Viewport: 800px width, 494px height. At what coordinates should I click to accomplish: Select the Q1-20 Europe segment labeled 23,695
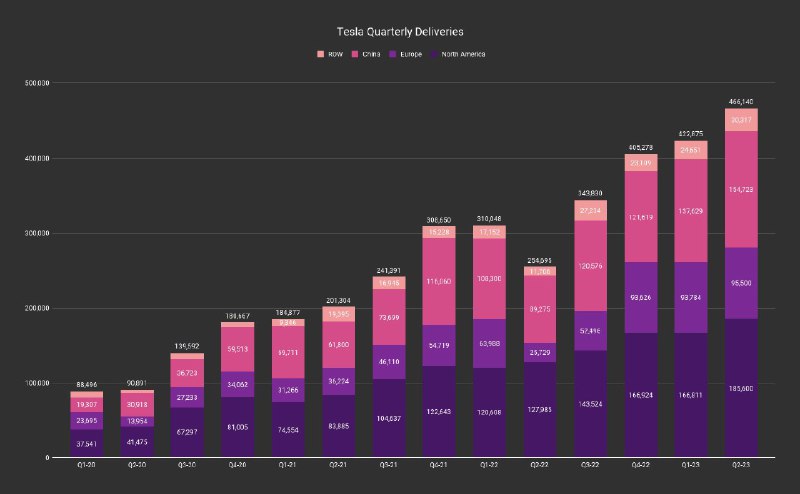click(x=86, y=421)
